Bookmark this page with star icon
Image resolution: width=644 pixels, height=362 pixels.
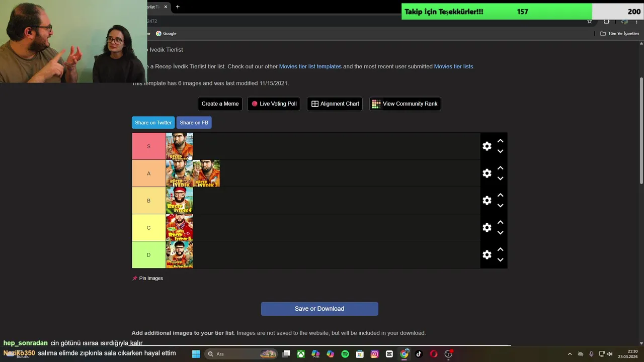click(x=590, y=21)
